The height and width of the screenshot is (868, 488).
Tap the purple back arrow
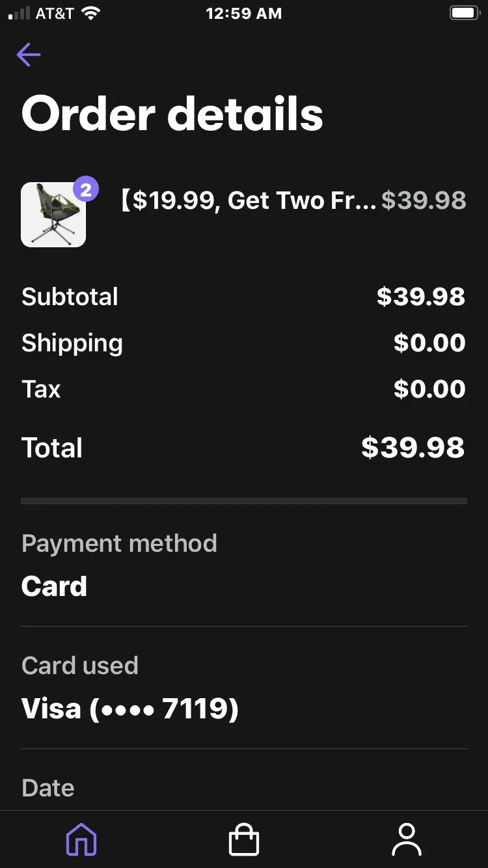[x=29, y=55]
